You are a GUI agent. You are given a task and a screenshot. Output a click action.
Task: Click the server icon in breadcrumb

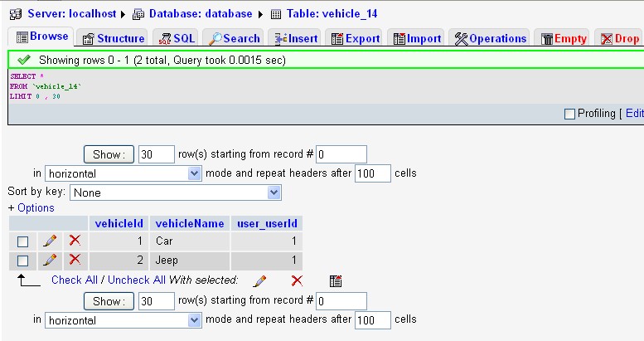click(16, 14)
